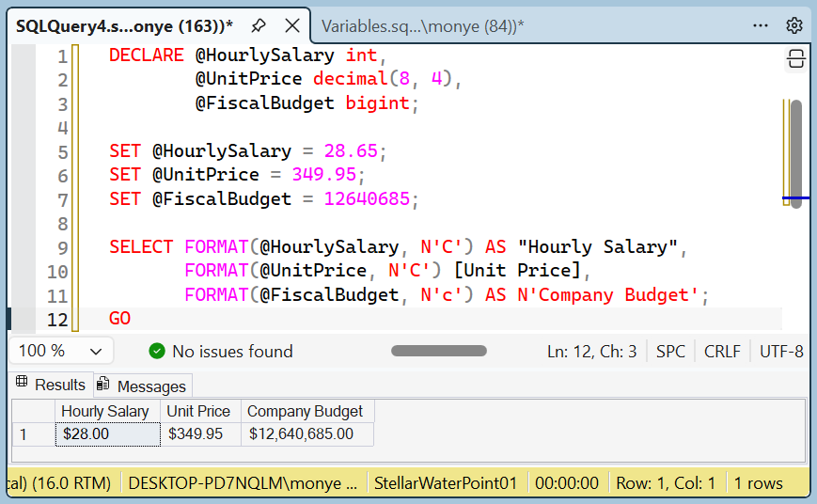Screen dimensions: 817x504
Task: Click the bigint keyword on line 3
Action: (x=377, y=103)
